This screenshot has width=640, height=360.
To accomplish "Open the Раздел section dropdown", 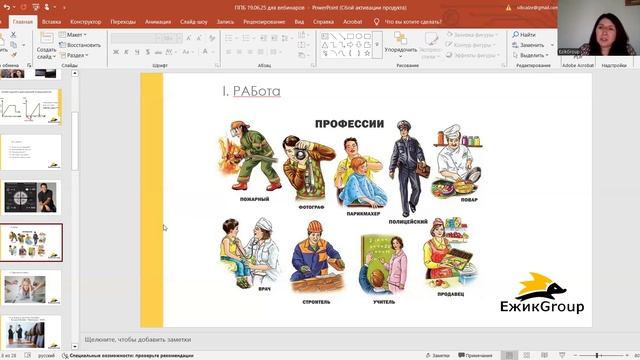I will pos(74,55).
